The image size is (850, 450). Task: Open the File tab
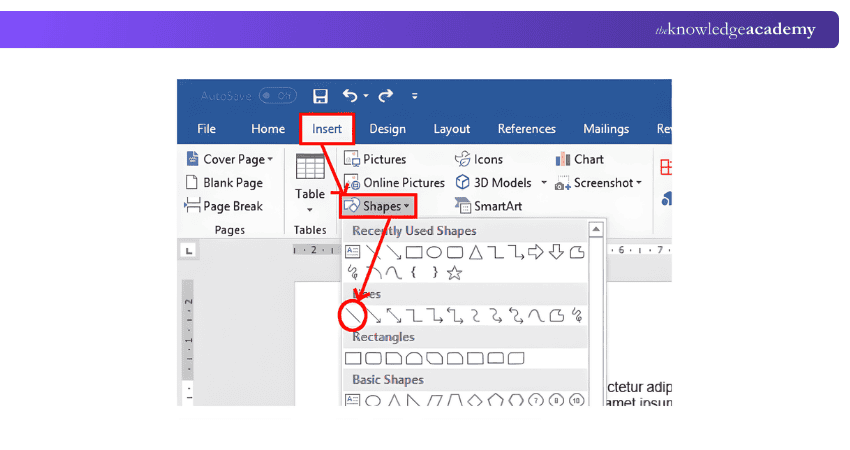[x=207, y=129]
